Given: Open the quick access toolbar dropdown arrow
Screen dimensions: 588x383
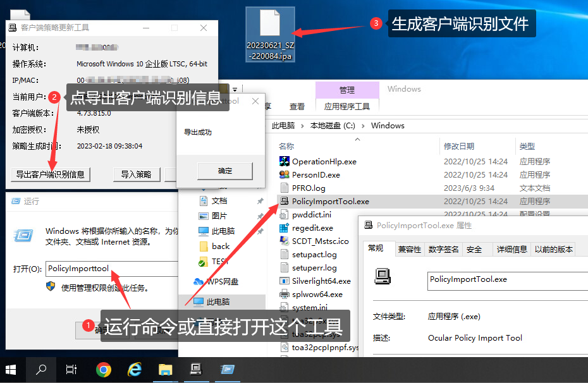Looking at the screenshot, I should pos(235,90).
